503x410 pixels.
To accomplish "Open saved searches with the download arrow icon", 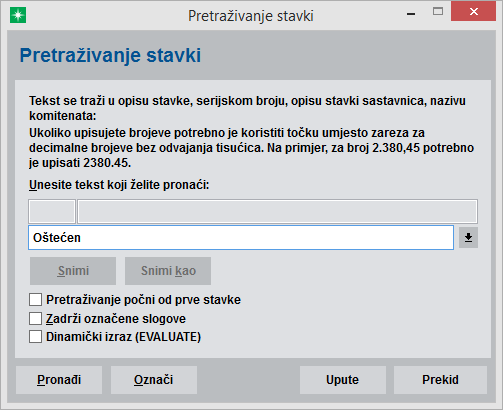I will (x=468, y=238).
